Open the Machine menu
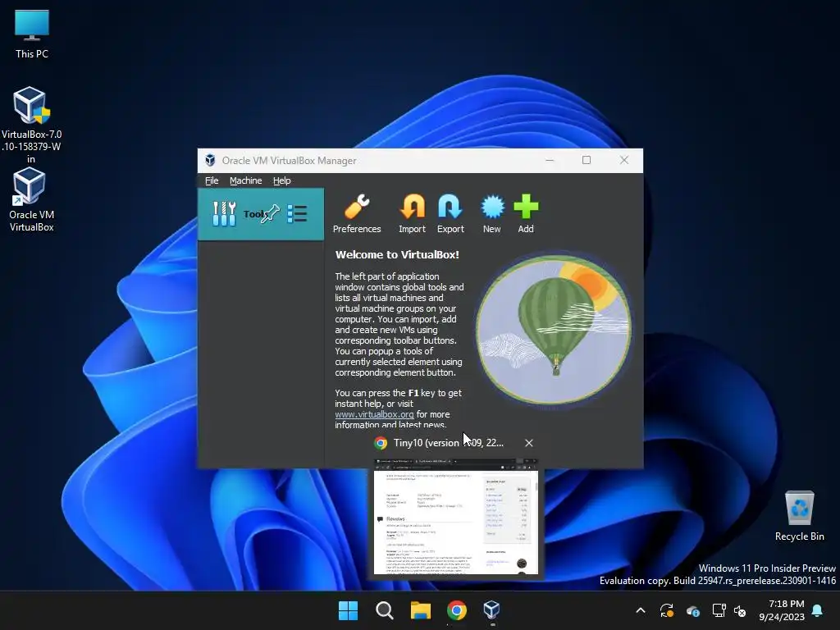 (x=246, y=180)
